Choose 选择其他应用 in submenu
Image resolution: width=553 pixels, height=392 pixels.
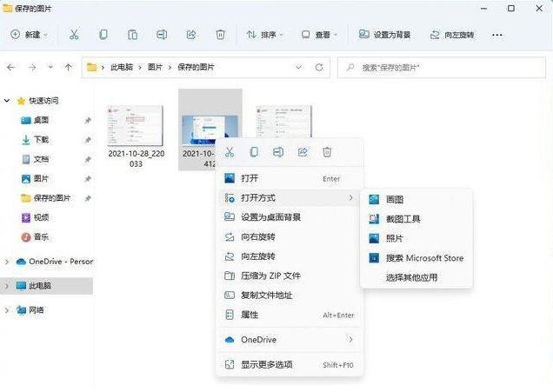pos(416,277)
